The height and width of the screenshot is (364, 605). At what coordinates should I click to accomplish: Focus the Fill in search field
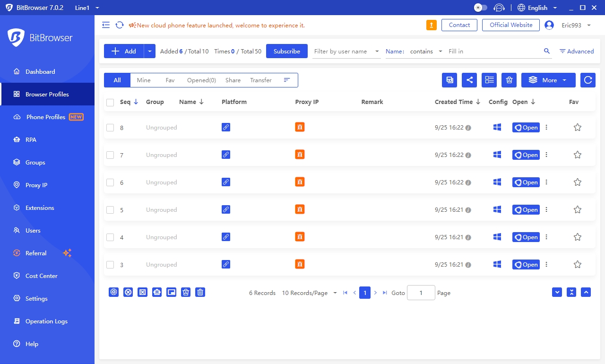click(493, 51)
